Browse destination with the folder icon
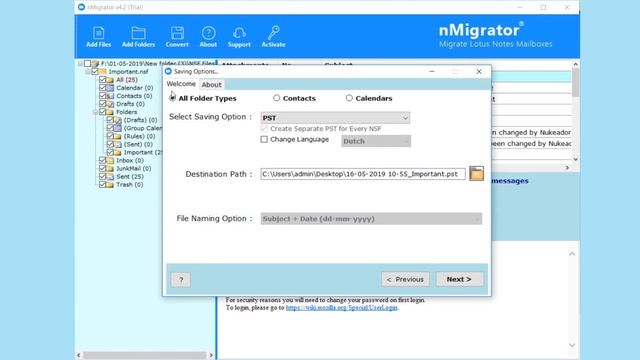 coord(476,173)
